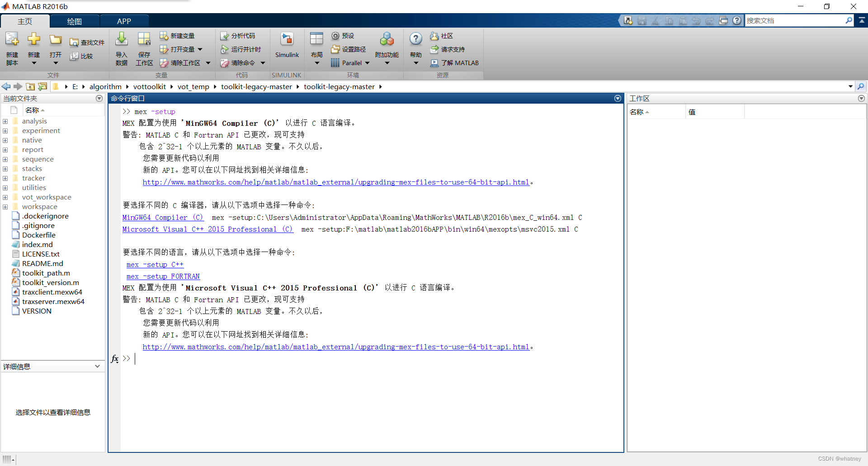Image resolution: width=868 pixels, height=466 pixels.
Task: Click the command prompt input line
Action: [371, 359]
